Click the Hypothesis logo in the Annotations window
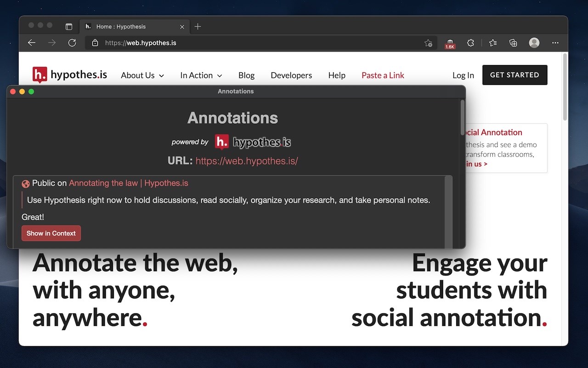Viewport: 588px width, 368px height. (253, 142)
